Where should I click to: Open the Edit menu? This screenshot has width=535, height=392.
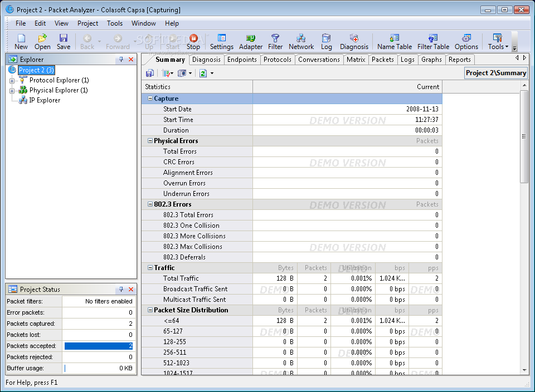point(40,23)
